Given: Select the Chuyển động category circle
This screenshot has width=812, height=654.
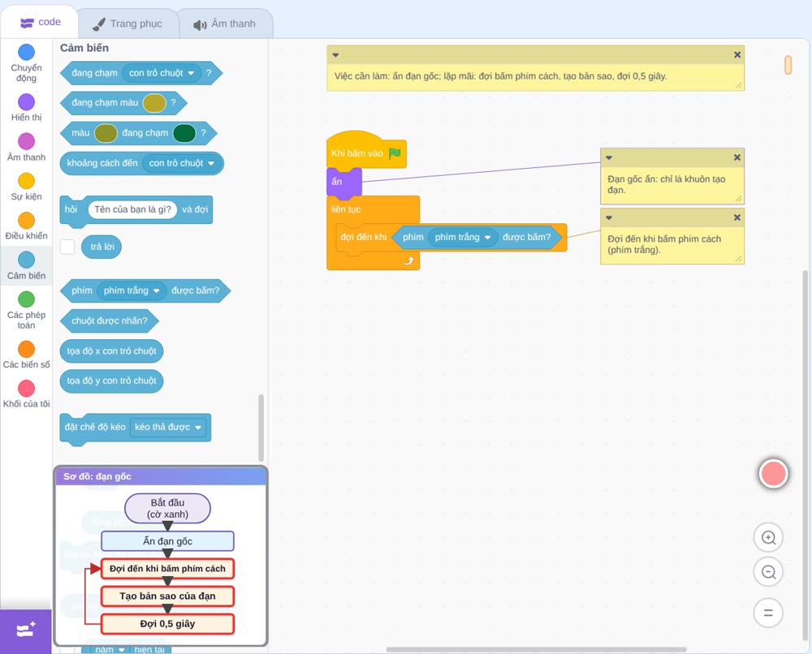Looking at the screenshot, I should tap(27, 52).
